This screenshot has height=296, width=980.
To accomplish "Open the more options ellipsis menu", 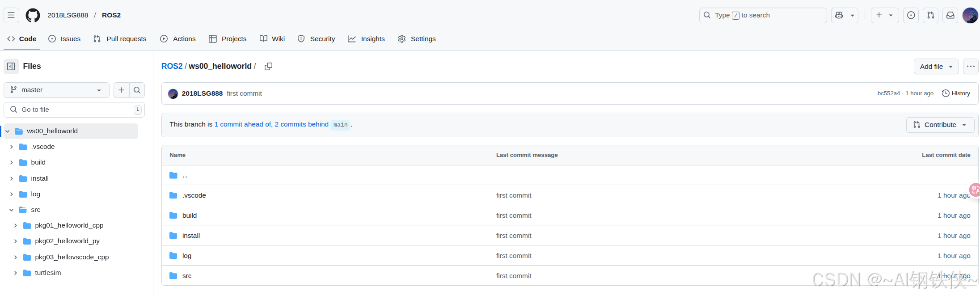I will click(971, 66).
